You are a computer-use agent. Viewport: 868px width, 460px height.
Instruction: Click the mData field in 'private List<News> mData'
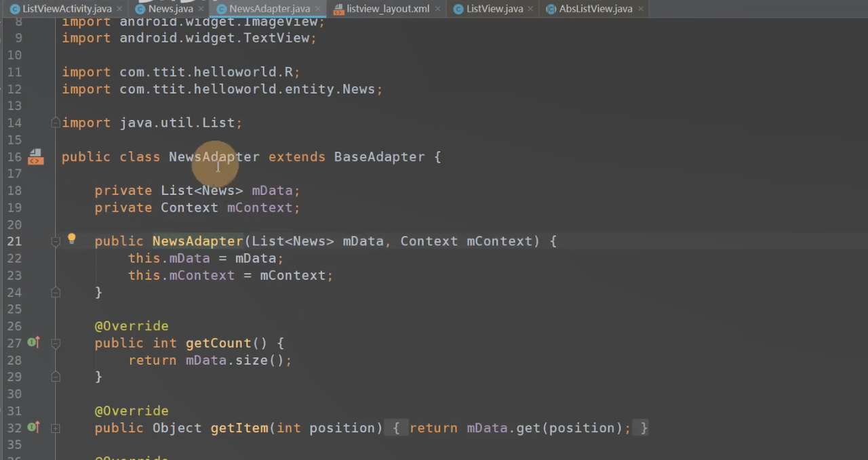pos(272,190)
